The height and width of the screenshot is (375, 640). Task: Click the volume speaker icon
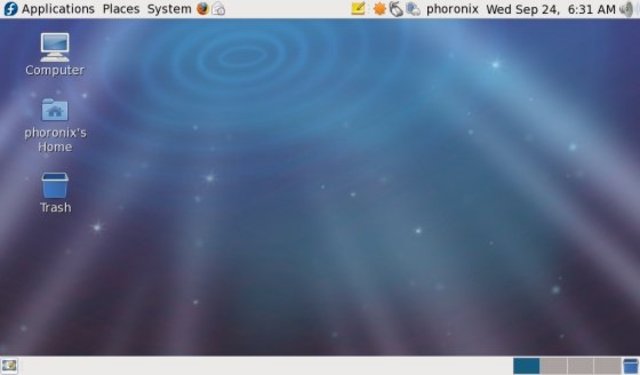tap(626, 9)
